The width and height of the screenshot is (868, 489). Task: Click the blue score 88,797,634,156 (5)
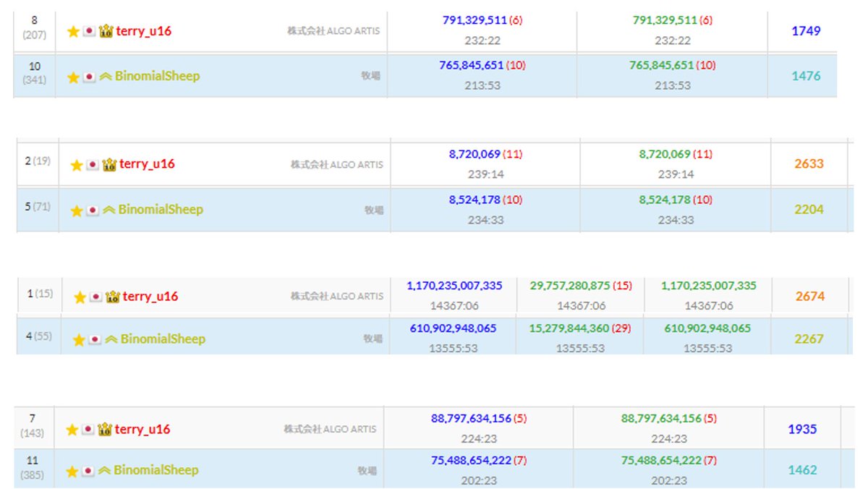tap(478, 419)
